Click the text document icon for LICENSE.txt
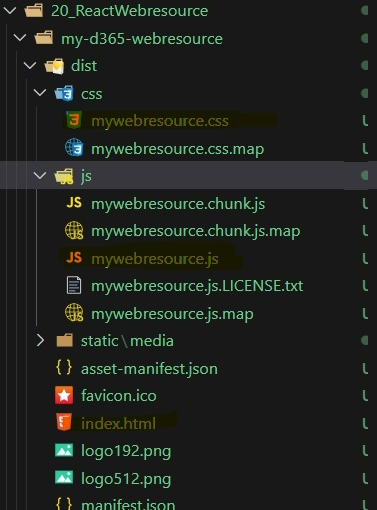The height and width of the screenshot is (510, 377). click(x=74, y=285)
